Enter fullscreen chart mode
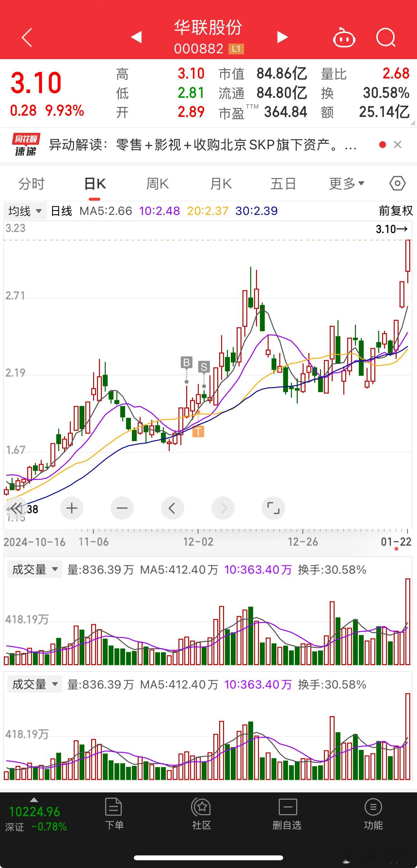 pyautogui.click(x=273, y=508)
